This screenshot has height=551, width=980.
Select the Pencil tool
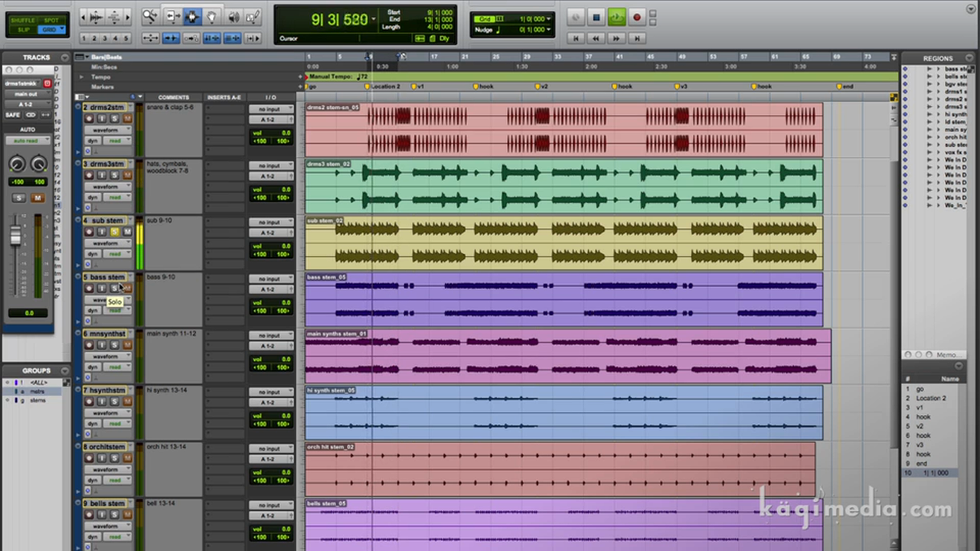click(x=253, y=17)
